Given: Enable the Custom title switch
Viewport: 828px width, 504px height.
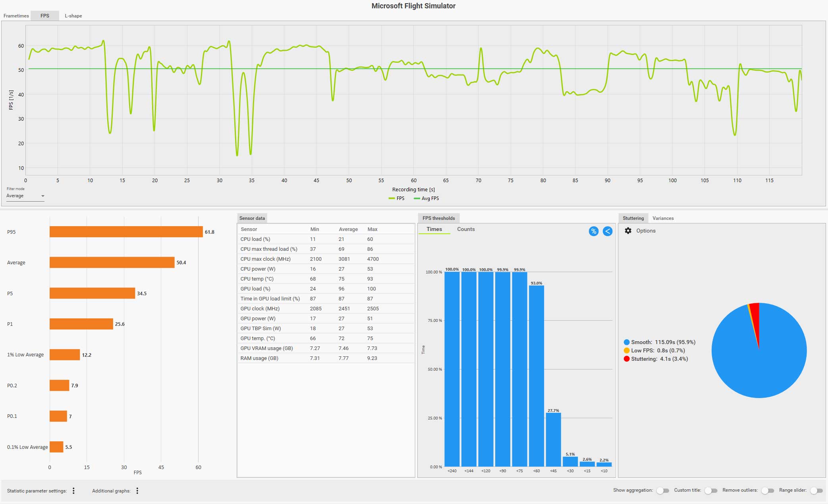Looking at the screenshot, I should coord(710,491).
